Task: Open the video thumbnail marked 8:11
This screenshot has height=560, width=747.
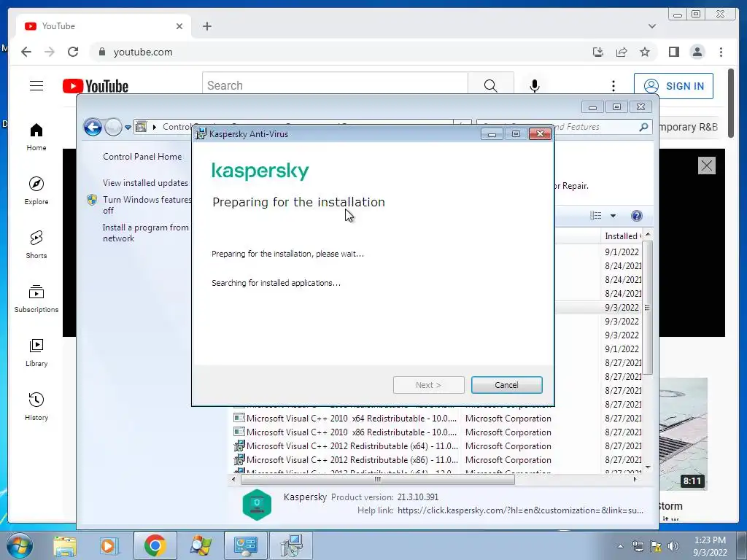Action: [x=683, y=434]
